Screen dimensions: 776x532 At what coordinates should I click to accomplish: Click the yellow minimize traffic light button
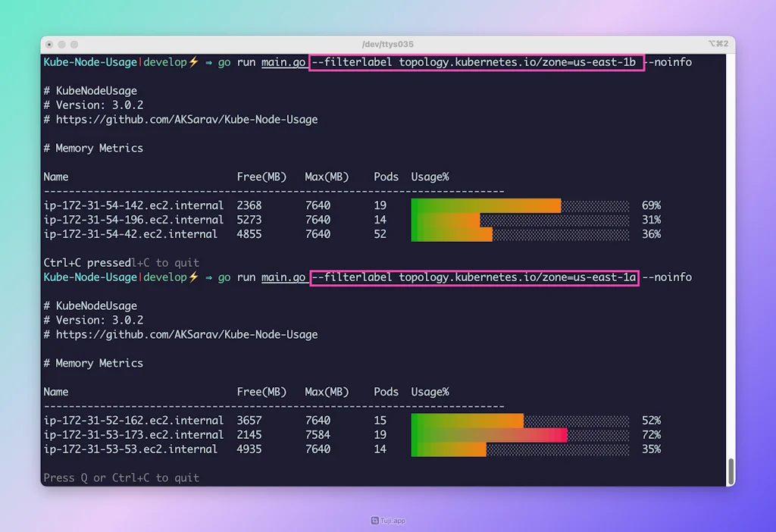(60, 44)
